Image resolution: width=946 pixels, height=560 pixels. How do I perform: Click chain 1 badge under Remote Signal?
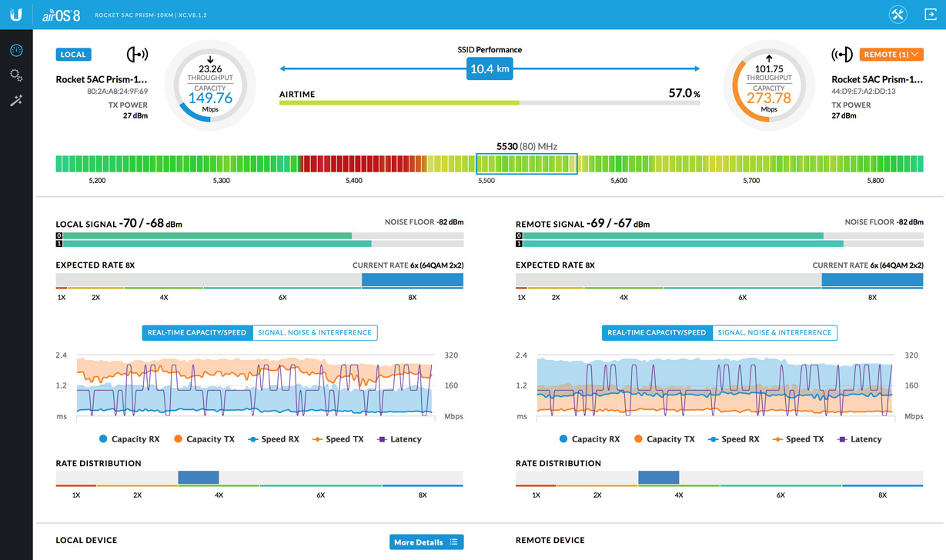(519, 244)
